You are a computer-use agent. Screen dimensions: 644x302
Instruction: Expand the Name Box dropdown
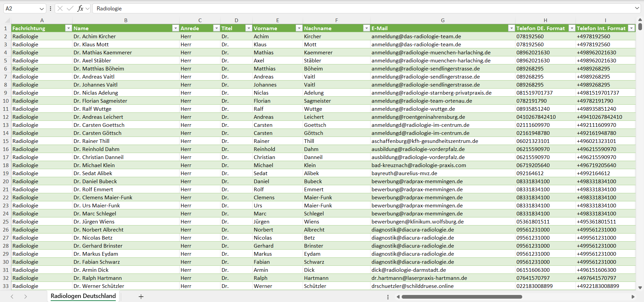point(42,9)
